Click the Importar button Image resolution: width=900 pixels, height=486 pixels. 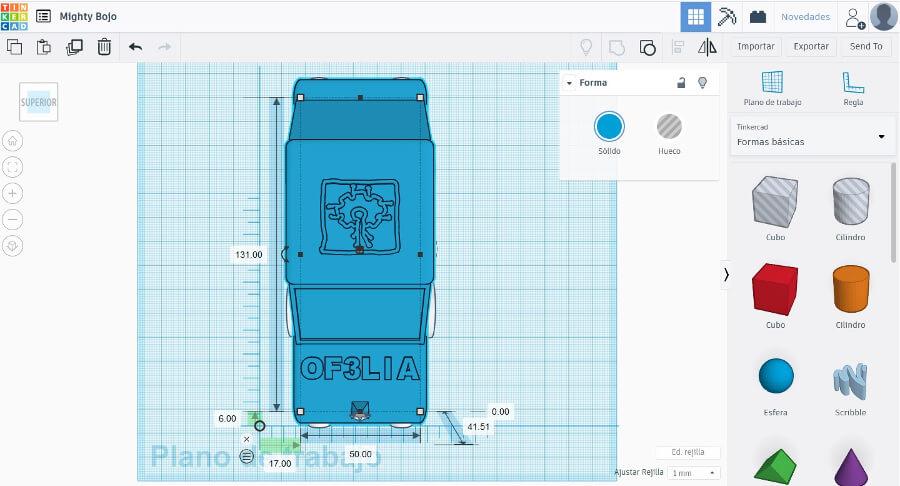[x=756, y=46]
